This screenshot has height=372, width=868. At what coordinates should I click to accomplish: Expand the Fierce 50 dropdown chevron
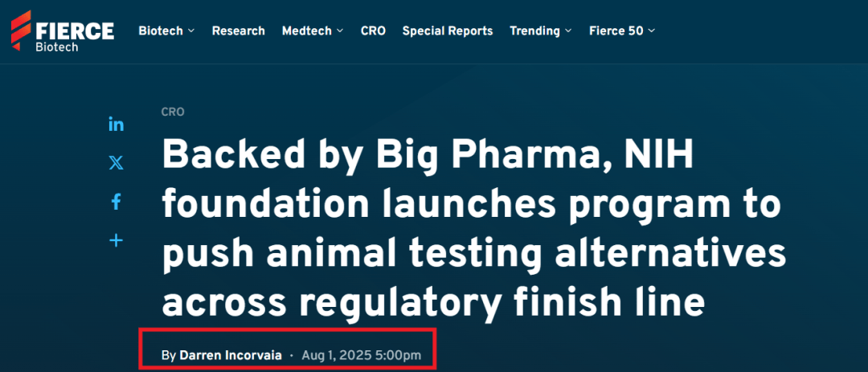pyautogui.click(x=651, y=31)
